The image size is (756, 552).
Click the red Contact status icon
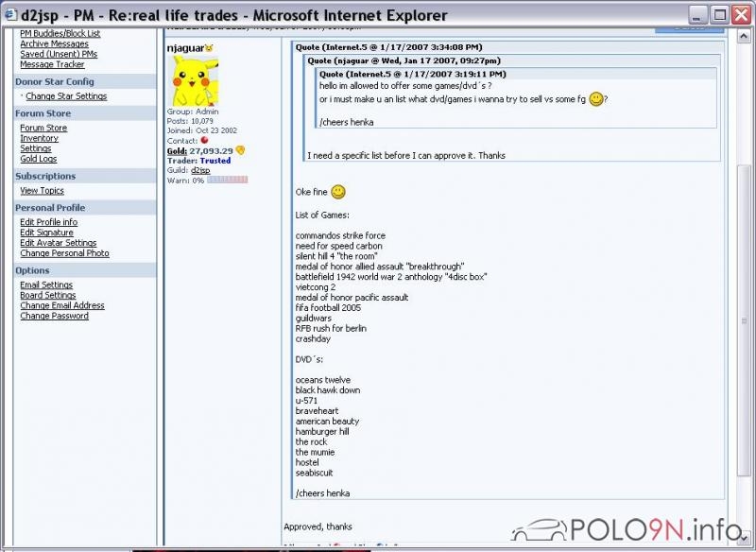pos(204,140)
